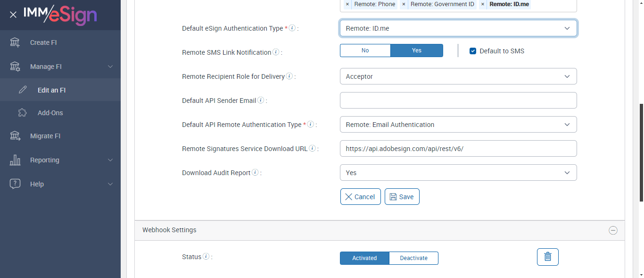Click info icon beside Download Audit Report
Screen dimensions: 644x278
coord(255,172)
